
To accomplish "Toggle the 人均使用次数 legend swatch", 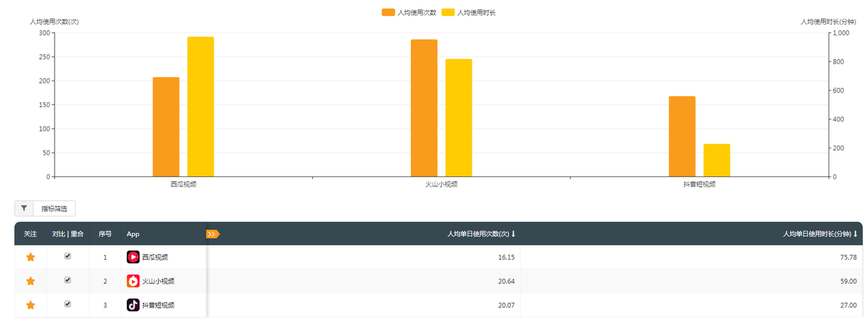I will 388,13.
